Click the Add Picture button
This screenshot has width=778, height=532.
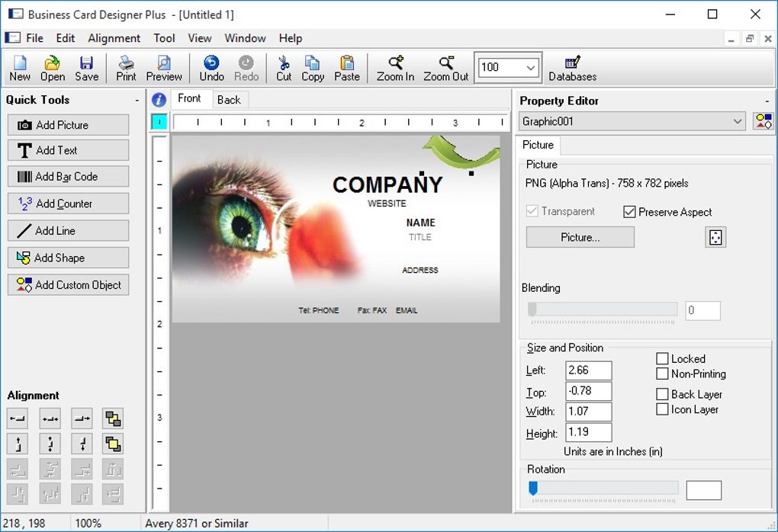(x=68, y=125)
